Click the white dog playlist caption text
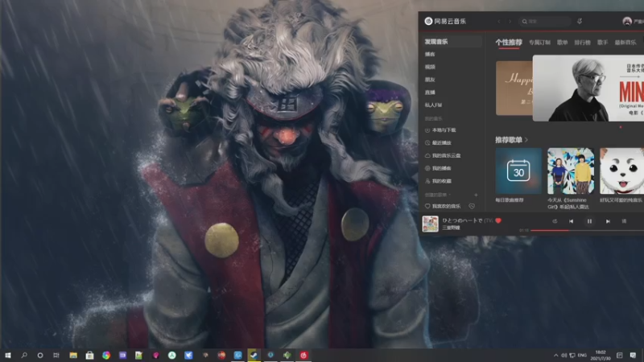This screenshot has width=644, height=362. tap(621, 200)
